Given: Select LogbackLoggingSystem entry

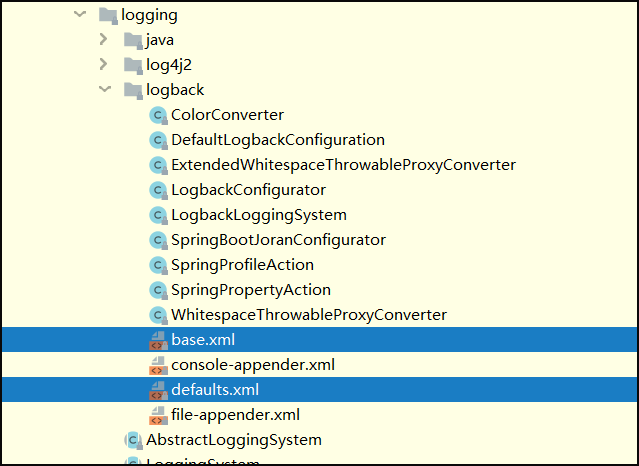Looking at the screenshot, I should (x=259, y=215).
